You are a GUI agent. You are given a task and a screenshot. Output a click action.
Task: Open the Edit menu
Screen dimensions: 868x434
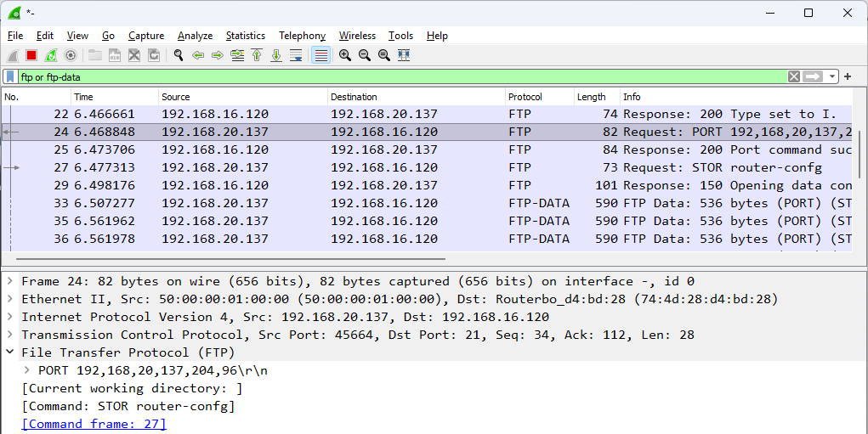click(x=45, y=36)
